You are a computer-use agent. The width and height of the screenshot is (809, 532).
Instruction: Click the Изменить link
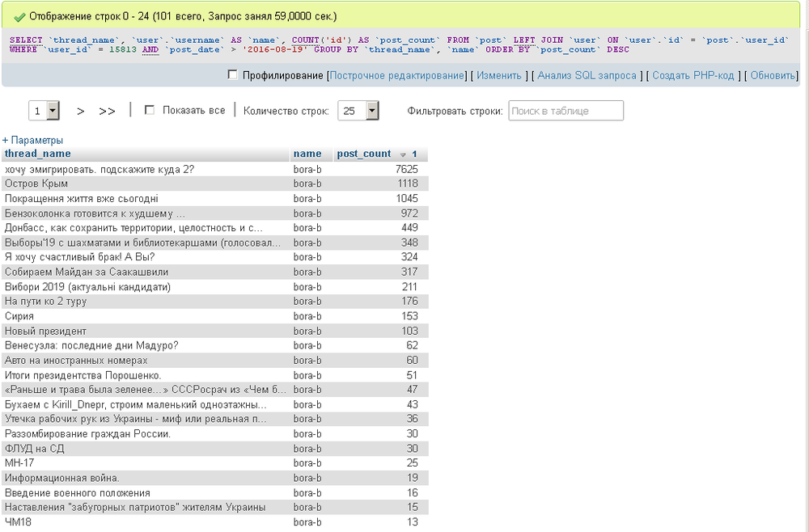(498, 75)
